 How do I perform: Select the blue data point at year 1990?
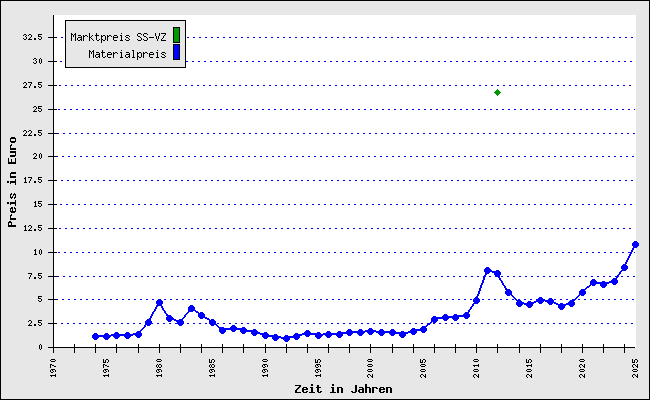click(x=265, y=335)
